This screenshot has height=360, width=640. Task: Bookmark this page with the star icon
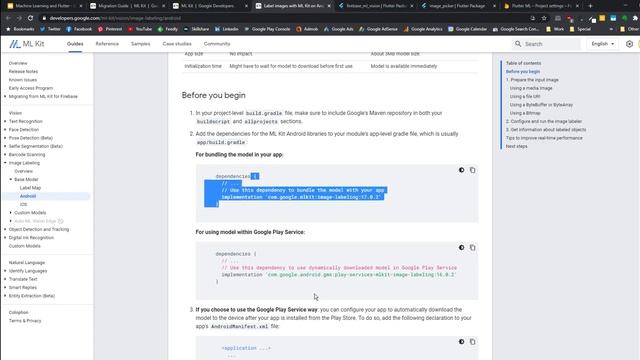tap(544, 18)
